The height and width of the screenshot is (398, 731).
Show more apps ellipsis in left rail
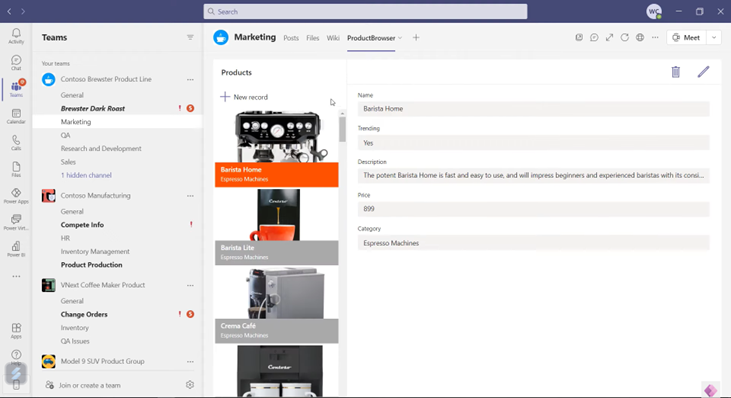pyautogui.click(x=16, y=276)
